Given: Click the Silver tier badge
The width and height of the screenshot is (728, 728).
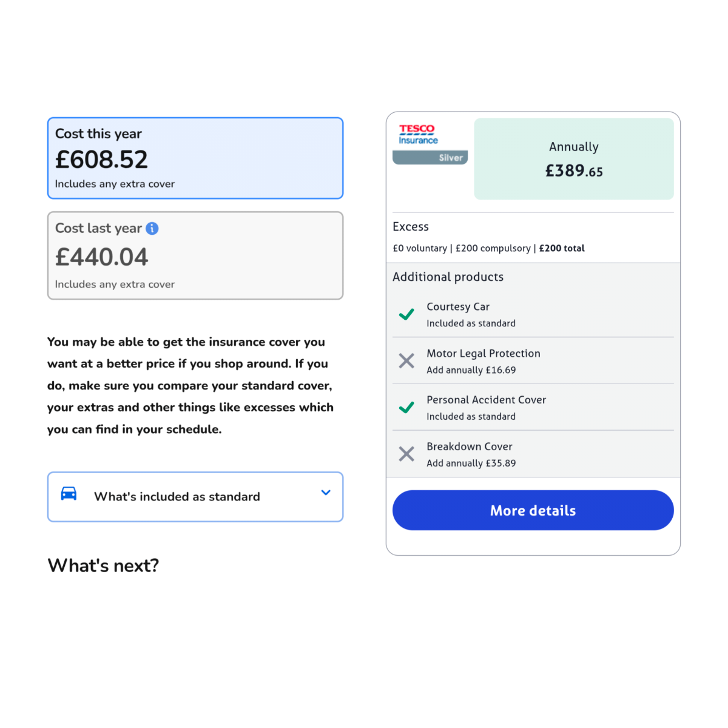Looking at the screenshot, I should (430, 158).
